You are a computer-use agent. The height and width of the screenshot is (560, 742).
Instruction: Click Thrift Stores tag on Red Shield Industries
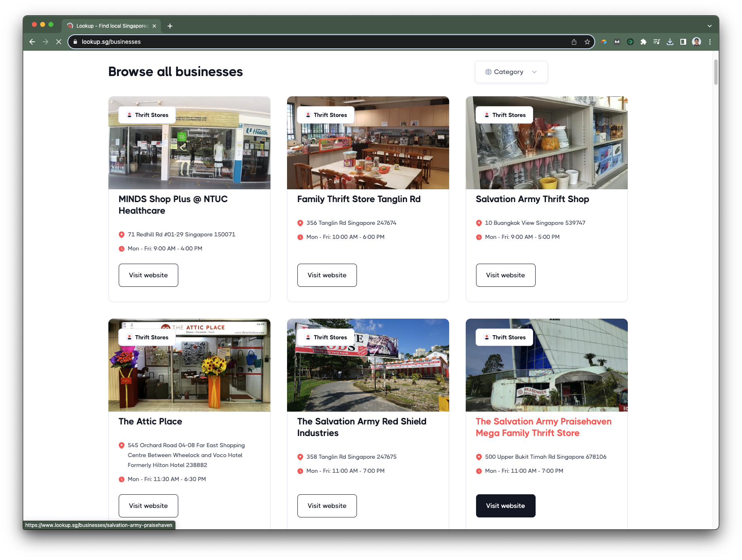pos(326,337)
